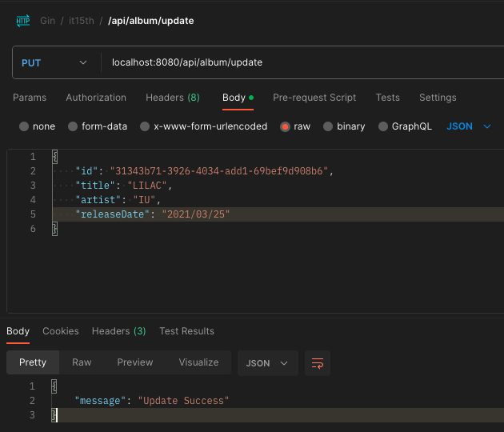The width and height of the screenshot is (504, 432).
Task: Show the Test Results tab
Action: pyautogui.click(x=186, y=331)
